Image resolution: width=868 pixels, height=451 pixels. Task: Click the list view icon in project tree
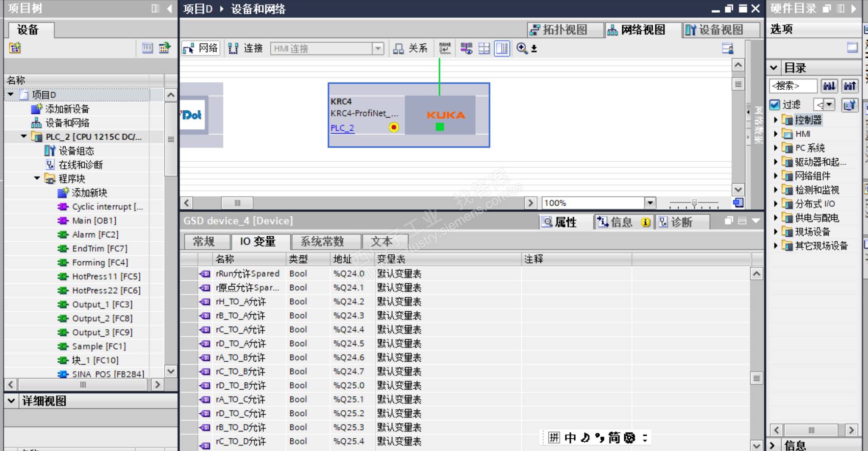pos(147,48)
